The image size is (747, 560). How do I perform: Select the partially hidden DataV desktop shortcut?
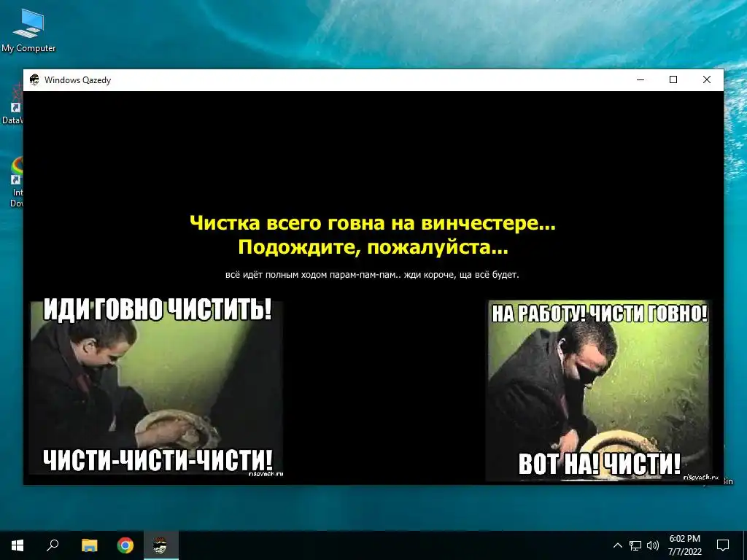(13, 105)
